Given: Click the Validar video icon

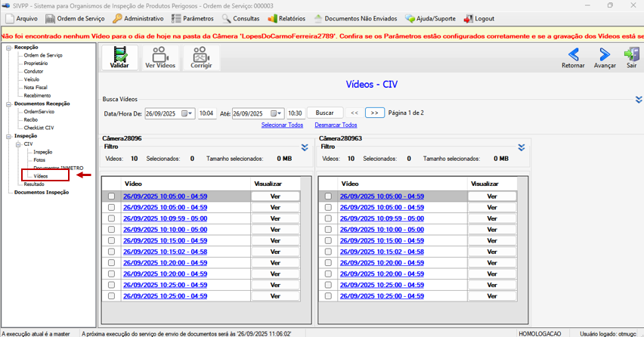Looking at the screenshot, I should (x=119, y=54).
